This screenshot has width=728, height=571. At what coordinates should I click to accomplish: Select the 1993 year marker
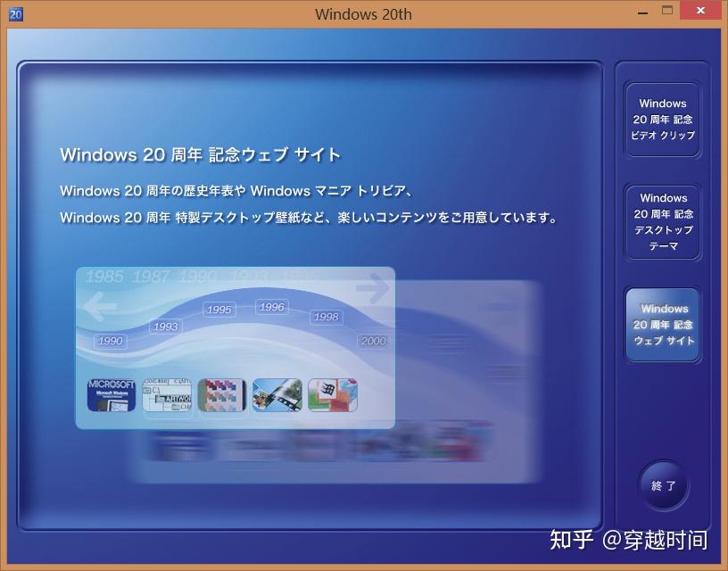coord(166,327)
